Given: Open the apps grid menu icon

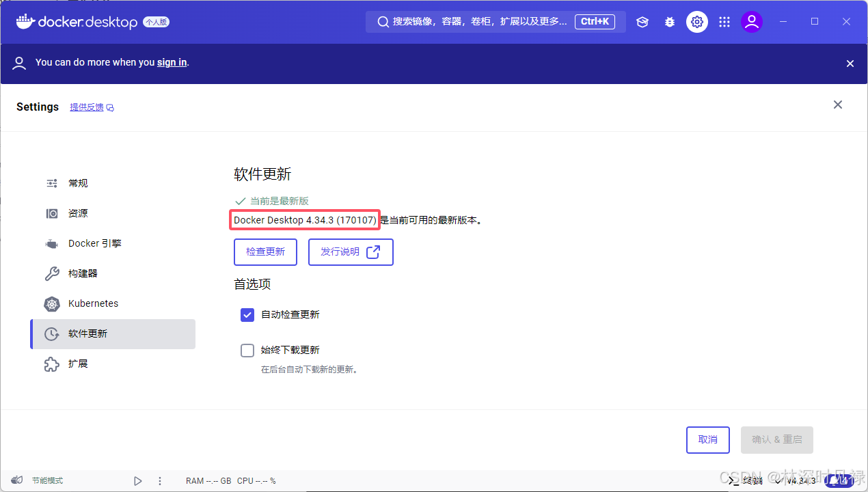Looking at the screenshot, I should click(x=724, y=22).
